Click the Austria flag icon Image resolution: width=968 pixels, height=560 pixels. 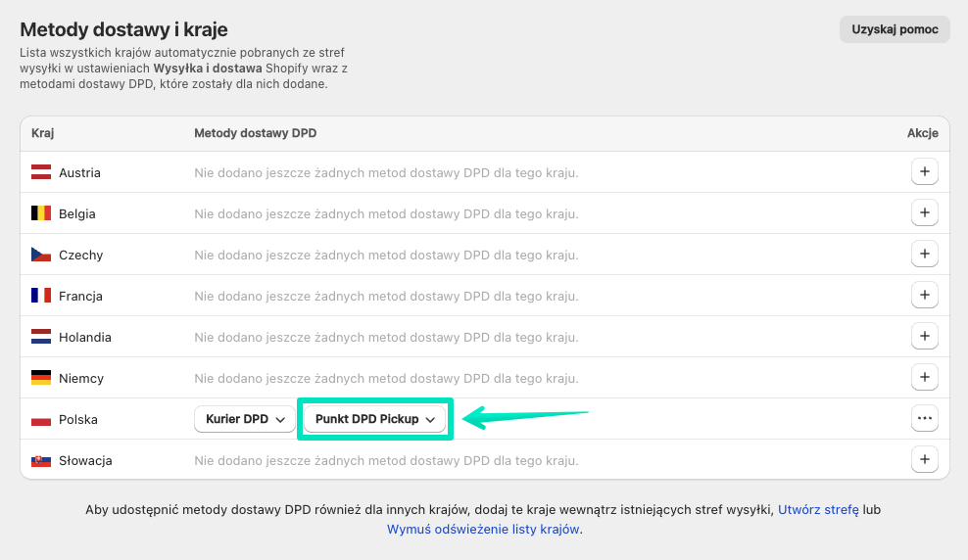(41, 172)
